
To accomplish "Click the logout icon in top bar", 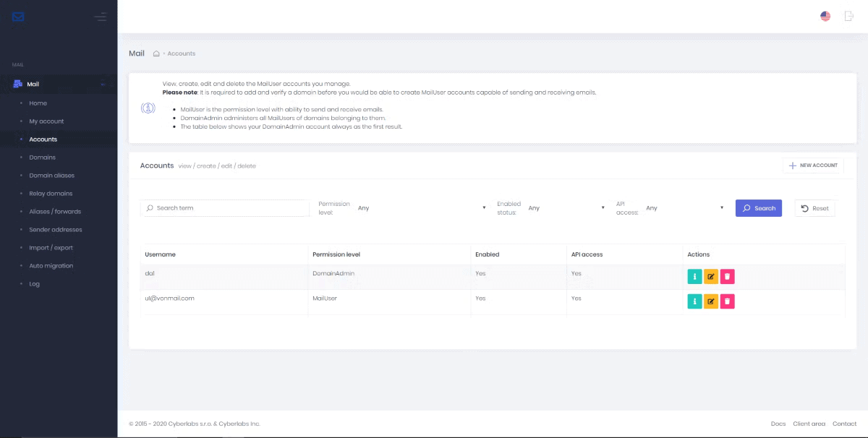I will click(849, 16).
